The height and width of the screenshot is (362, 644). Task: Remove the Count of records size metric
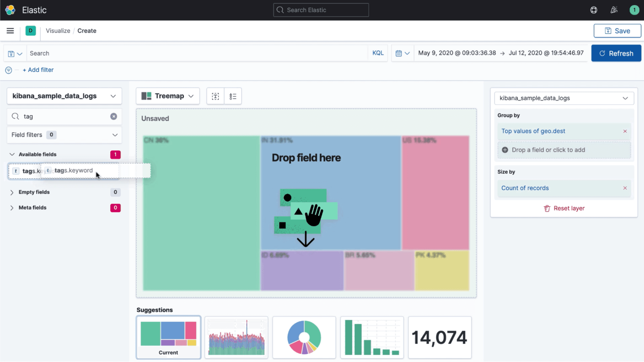(x=625, y=188)
